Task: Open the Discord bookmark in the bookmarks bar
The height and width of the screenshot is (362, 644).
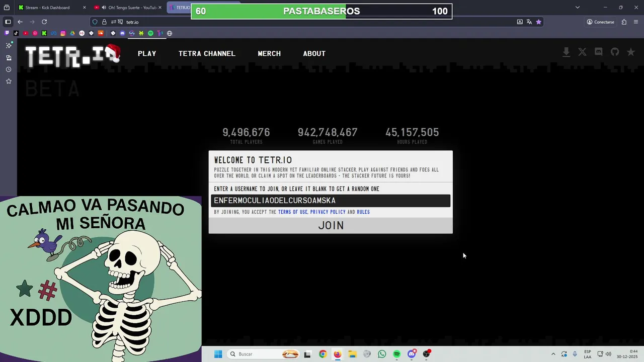Action: click(122, 33)
